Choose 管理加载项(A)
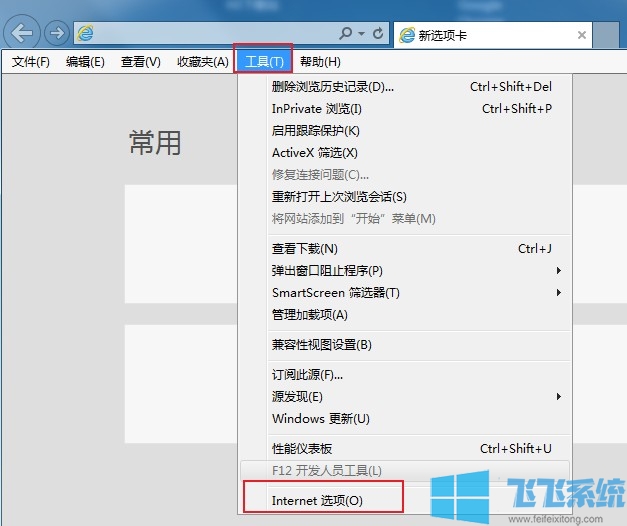The width and height of the screenshot is (627, 526). [x=405, y=315]
